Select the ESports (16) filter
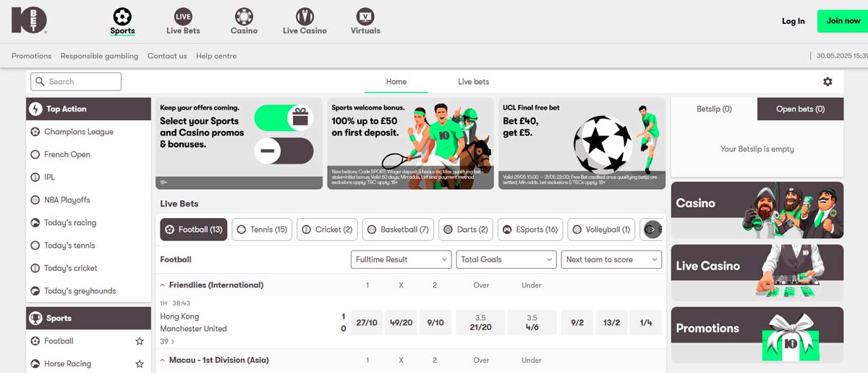The image size is (868, 373). 530,230
